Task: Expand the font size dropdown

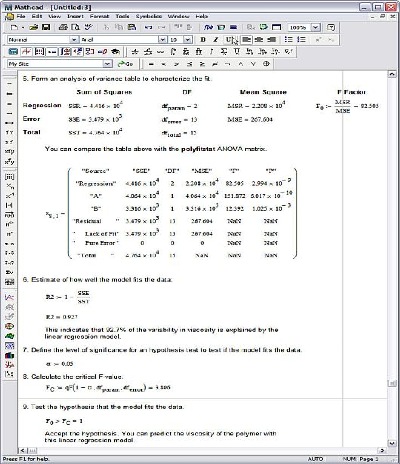Action: pyautogui.click(x=188, y=40)
